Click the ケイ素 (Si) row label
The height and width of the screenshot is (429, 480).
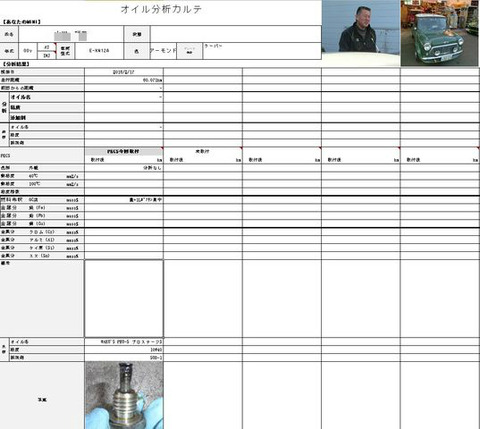42,248
